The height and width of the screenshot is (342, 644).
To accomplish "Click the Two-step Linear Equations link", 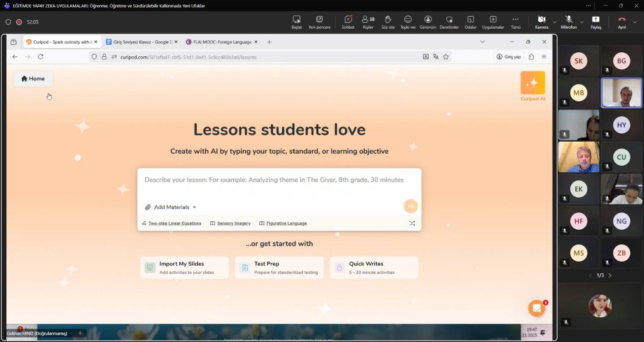I will point(174,223).
